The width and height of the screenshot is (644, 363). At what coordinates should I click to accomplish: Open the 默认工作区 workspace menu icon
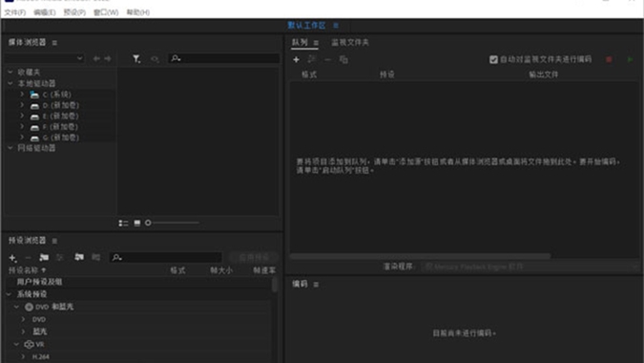pos(336,26)
